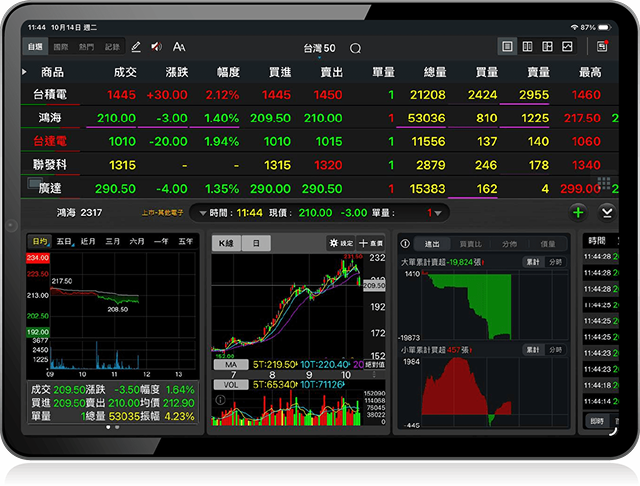Select the 日均 chart range tab
The image size is (640, 486).
pos(40,242)
